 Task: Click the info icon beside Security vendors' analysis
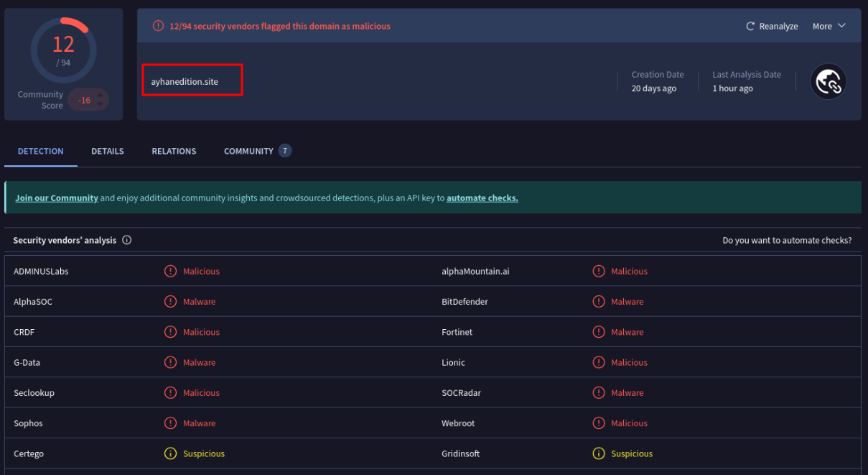(x=126, y=240)
